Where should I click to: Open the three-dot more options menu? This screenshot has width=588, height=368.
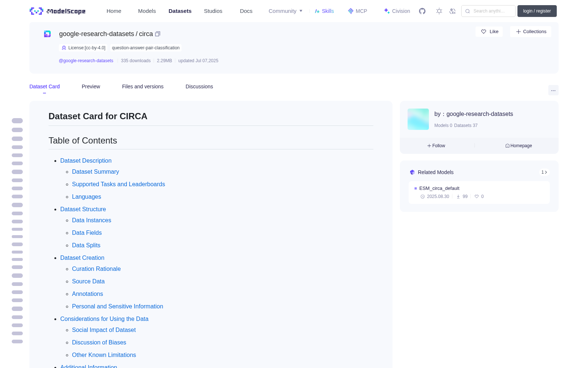click(x=553, y=91)
